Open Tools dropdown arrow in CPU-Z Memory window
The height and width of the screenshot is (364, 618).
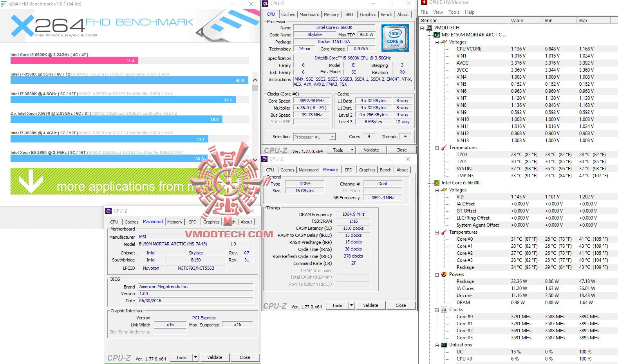351,305
